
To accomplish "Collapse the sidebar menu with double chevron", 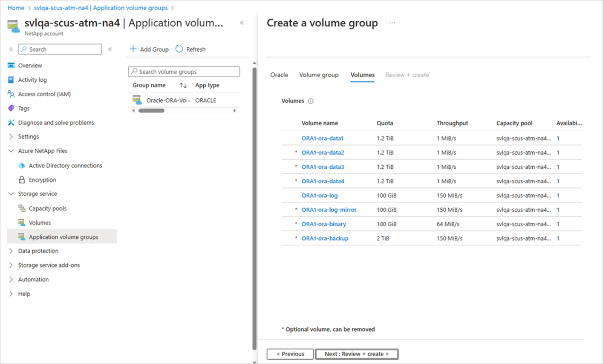I will pyautogui.click(x=110, y=49).
